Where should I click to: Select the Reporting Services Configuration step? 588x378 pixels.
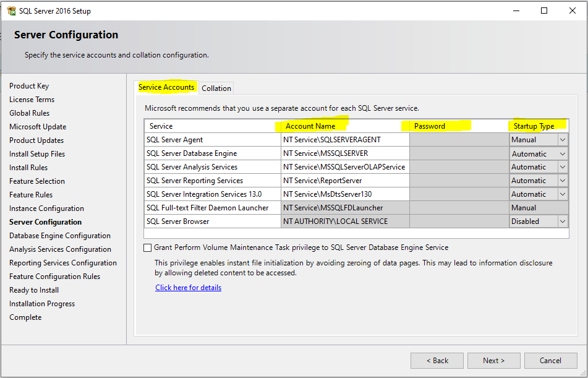coord(63,263)
